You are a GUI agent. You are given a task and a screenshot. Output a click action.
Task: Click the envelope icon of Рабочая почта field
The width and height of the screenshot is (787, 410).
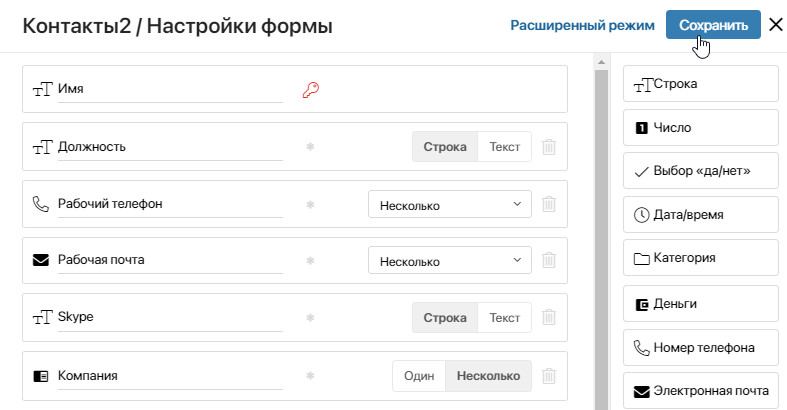pos(41,260)
